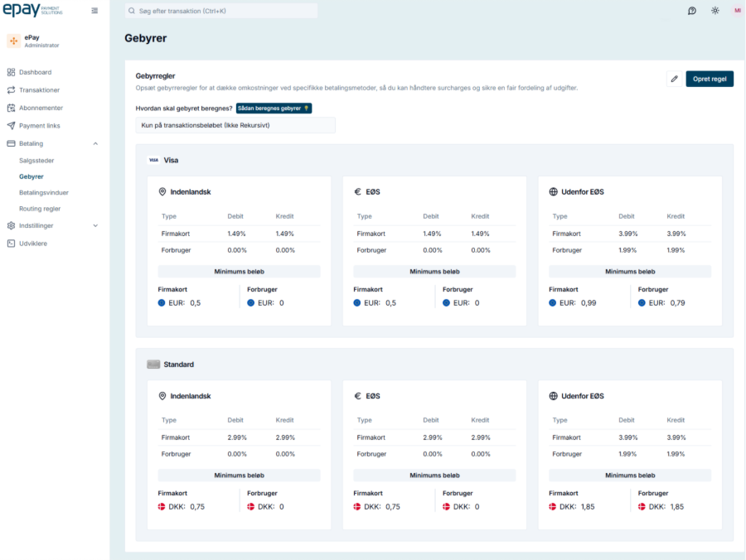Viewport: 746px width, 560px height.
Task: Collapse the Betaling menu section
Action: [95, 143]
